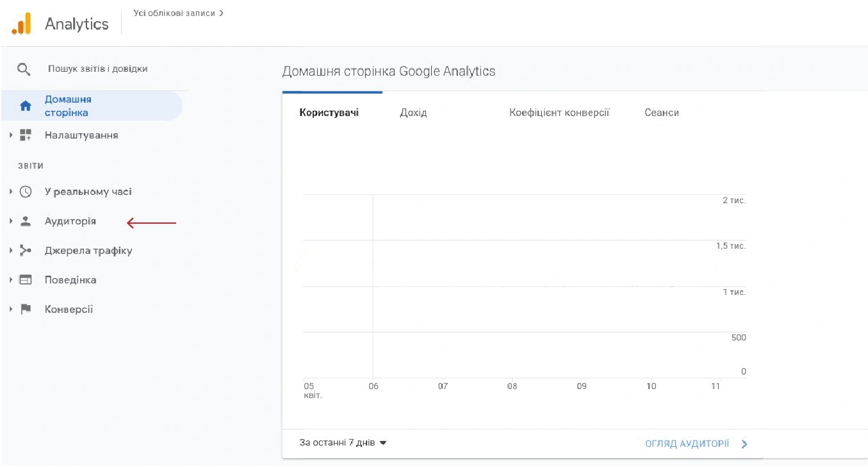Open Усі облікові записи account selector
The image size is (868, 468).
pyautogui.click(x=178, y=13)
